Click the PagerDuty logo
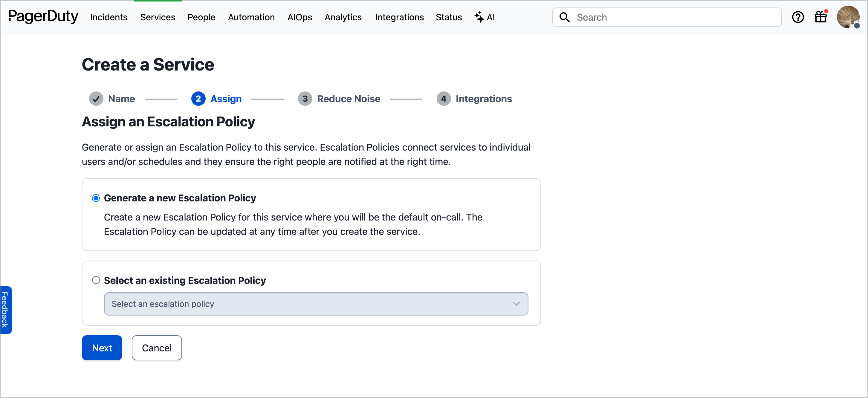Viewport: 868px width, 398px height. (x=43, y=16)
